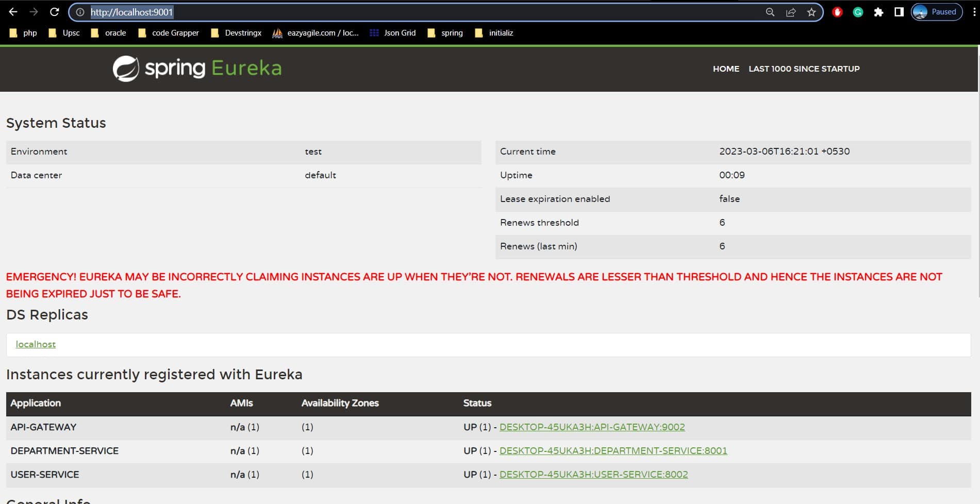Click the Application column header
The image size is (980, 504).
(36, 403)
